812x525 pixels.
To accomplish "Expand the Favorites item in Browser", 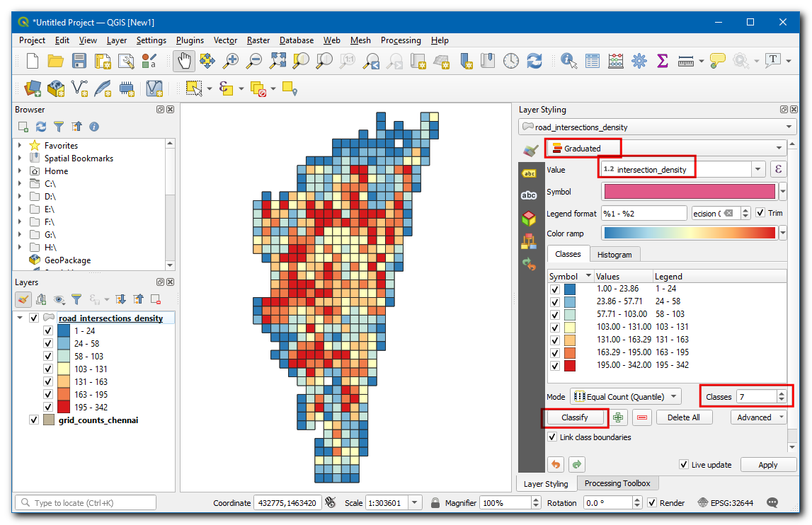I will [20, 146].
